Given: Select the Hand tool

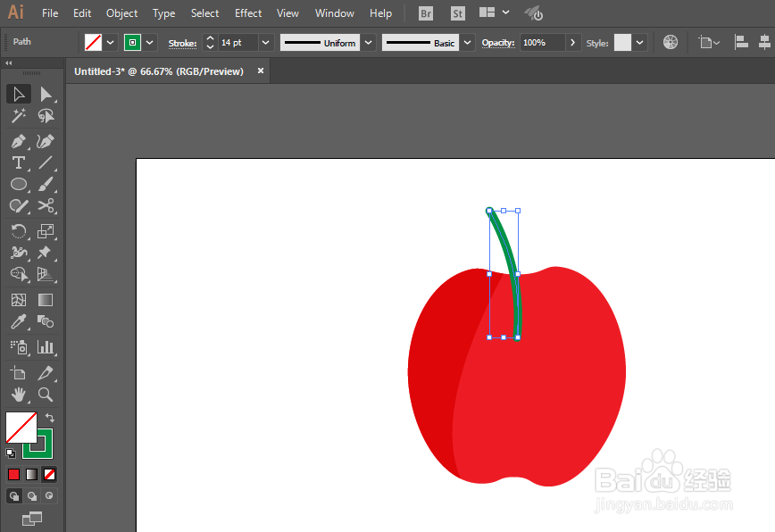Looking at the screenshot, I should [18, 395].
